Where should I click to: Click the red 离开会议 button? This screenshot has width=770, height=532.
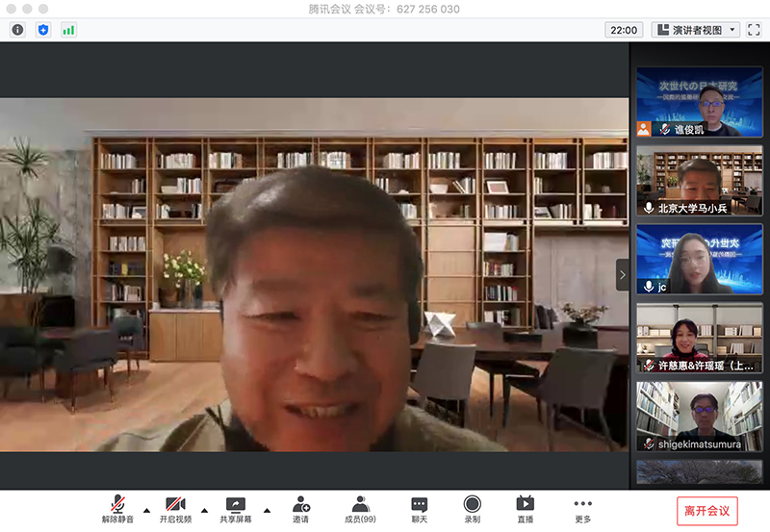(706, 511)
